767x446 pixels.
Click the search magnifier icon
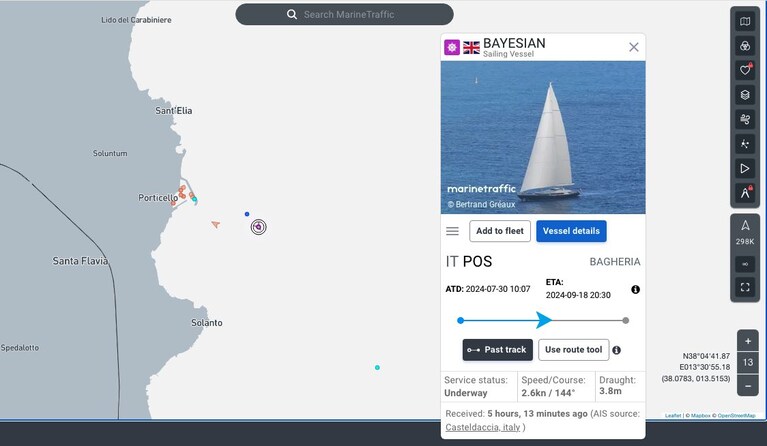point(292,14)
